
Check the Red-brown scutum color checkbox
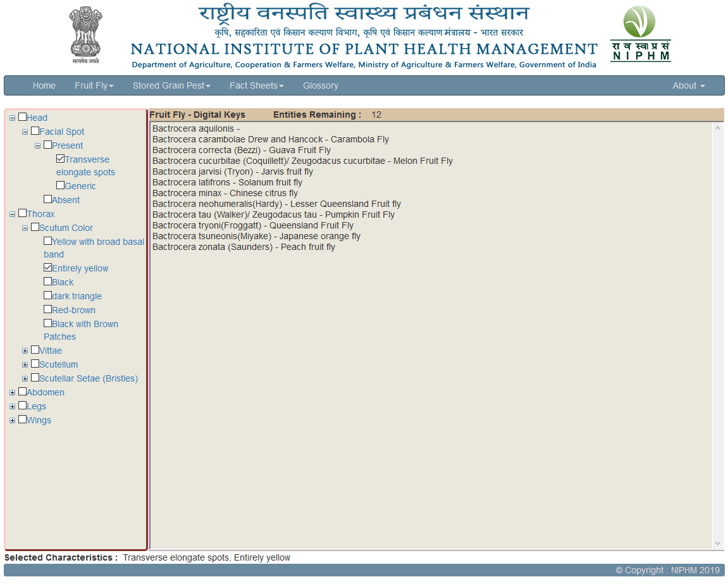click(48, 309)
